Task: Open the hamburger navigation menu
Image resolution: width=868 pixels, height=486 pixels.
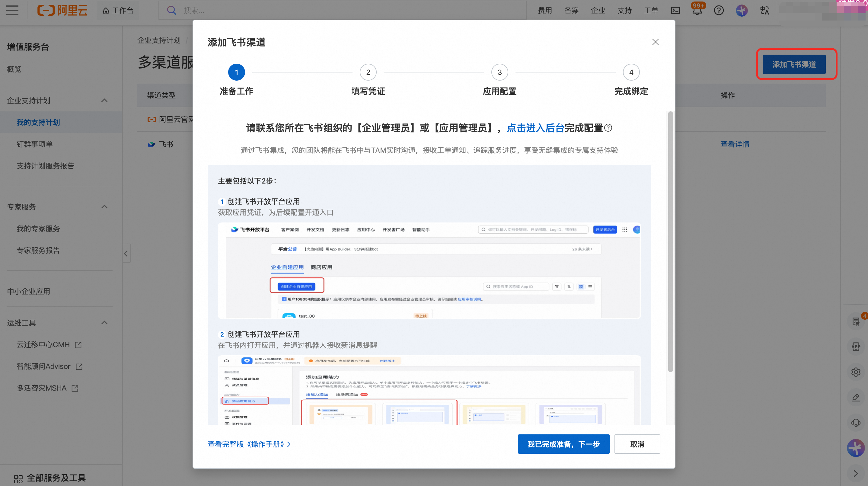Action: 12,11
